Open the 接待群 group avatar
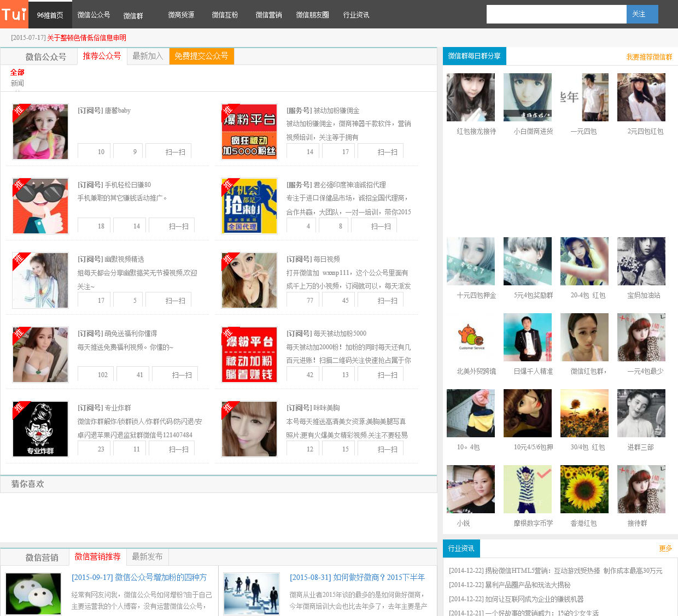The width and height of the screenshot is (678, 616). click(x=641, y=489)
